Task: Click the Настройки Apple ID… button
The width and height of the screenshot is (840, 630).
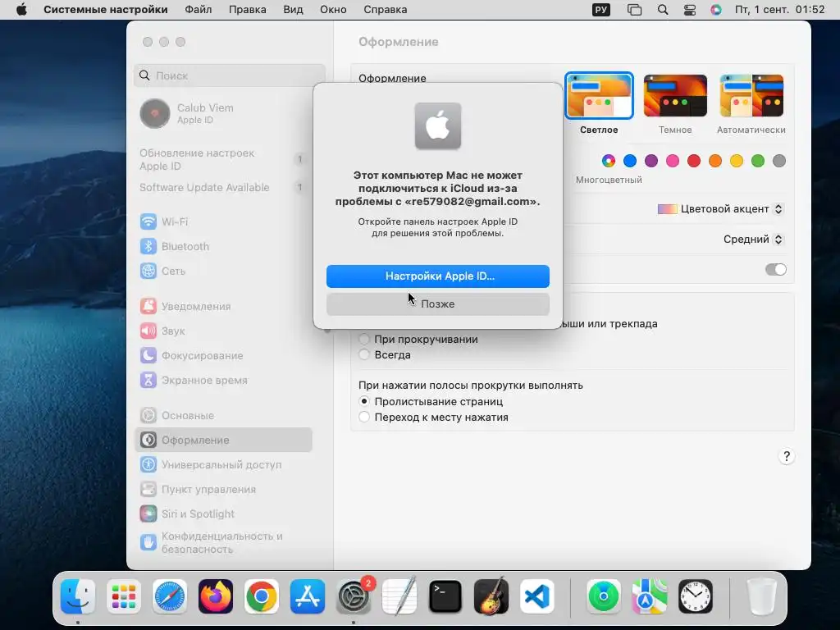Action: pyautogui.click(x=438, y=276)
